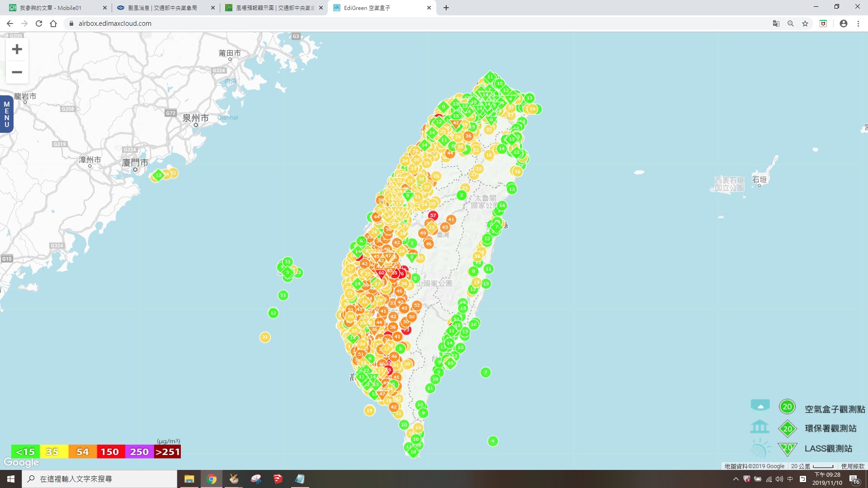Select the green marker 7 at Green Island
The height and width of the screenshot is (488, 868).
(486, 373)
